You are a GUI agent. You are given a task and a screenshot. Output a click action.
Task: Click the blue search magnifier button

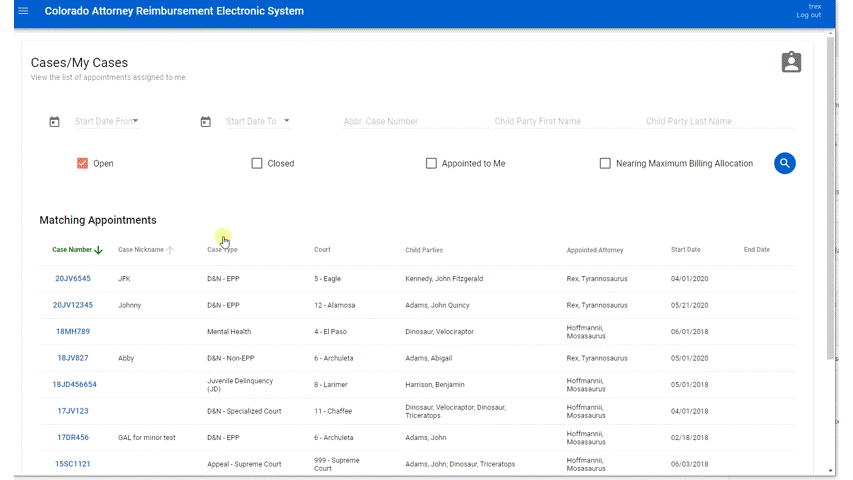[784, 163]
